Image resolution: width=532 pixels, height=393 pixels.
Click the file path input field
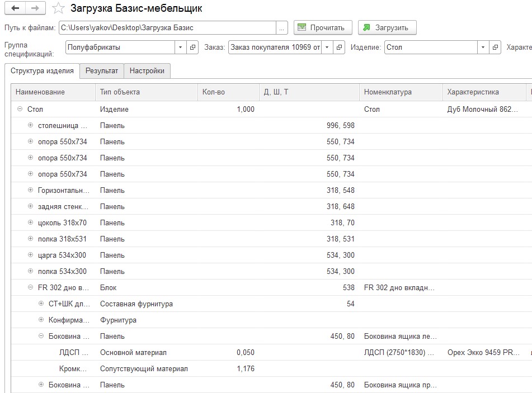click(x=167, y=27)
